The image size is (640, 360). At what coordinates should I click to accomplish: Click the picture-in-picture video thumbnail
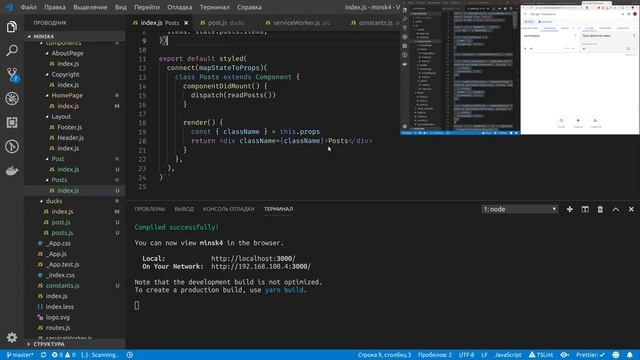tap(520, 67)
